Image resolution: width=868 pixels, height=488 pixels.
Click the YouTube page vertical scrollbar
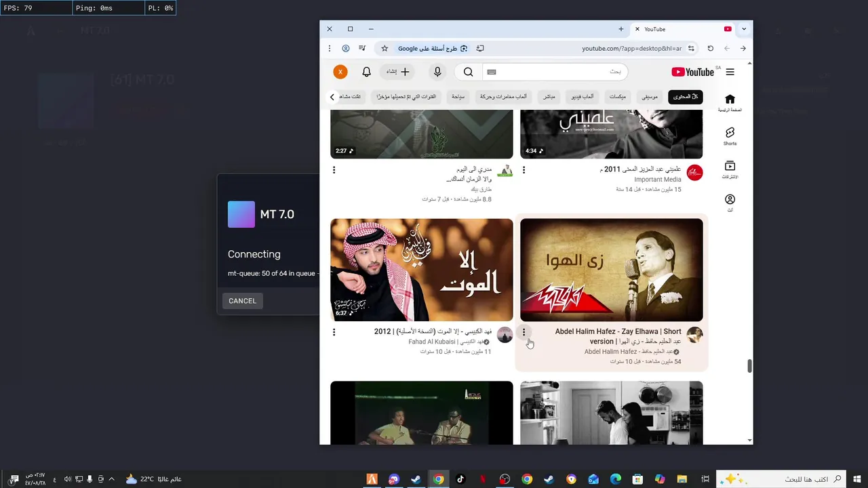tap(749, 366)
